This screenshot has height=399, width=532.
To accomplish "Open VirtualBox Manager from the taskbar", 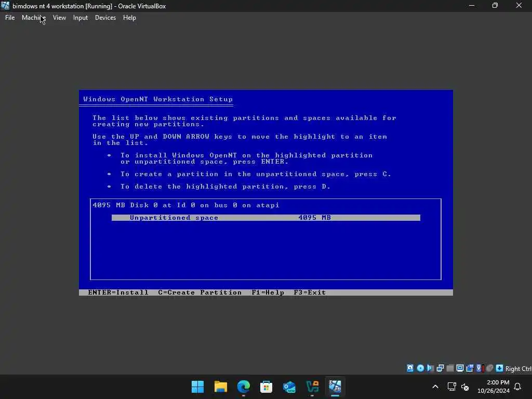I will click(312, 387).
